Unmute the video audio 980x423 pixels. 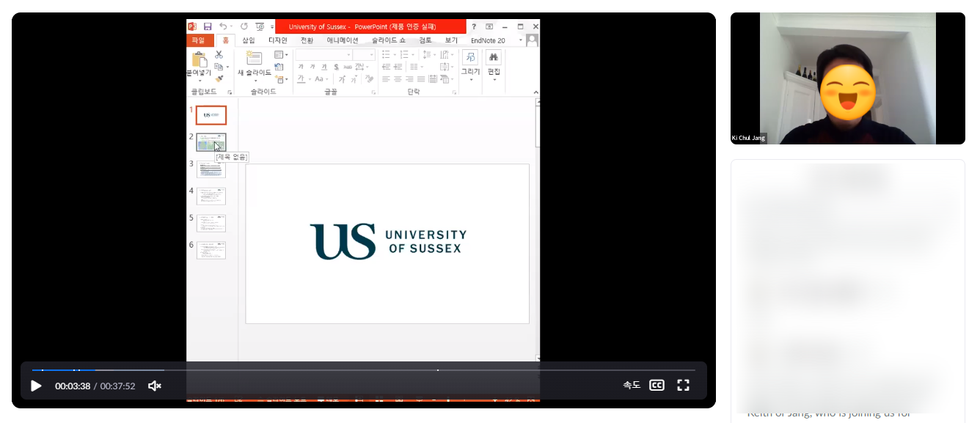[x=155, y=386]
